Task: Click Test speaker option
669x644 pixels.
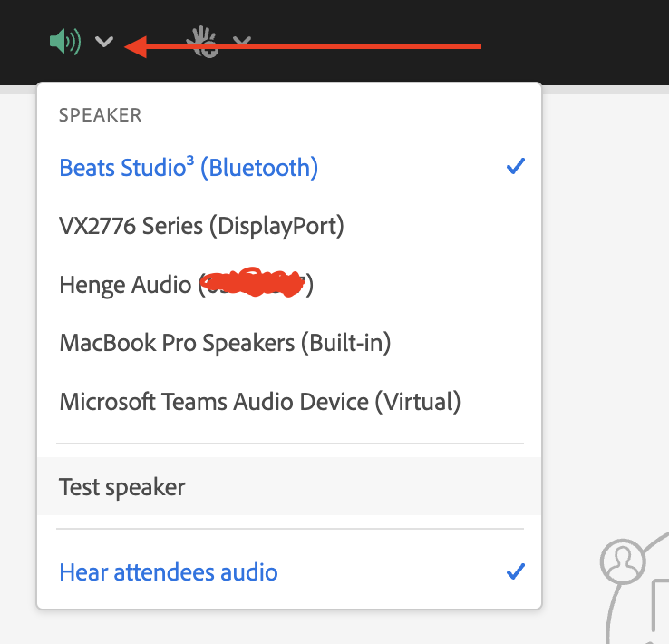Action: click(289, 486)
